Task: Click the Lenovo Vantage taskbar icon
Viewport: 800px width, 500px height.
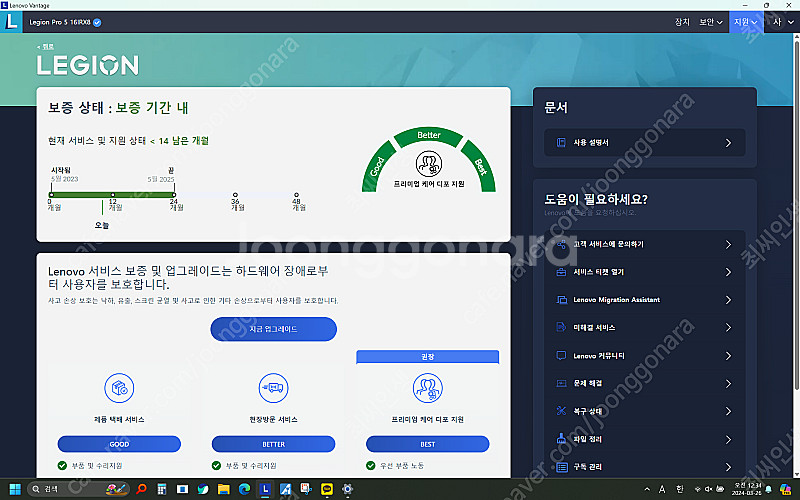Action: (x=265, y=489)
